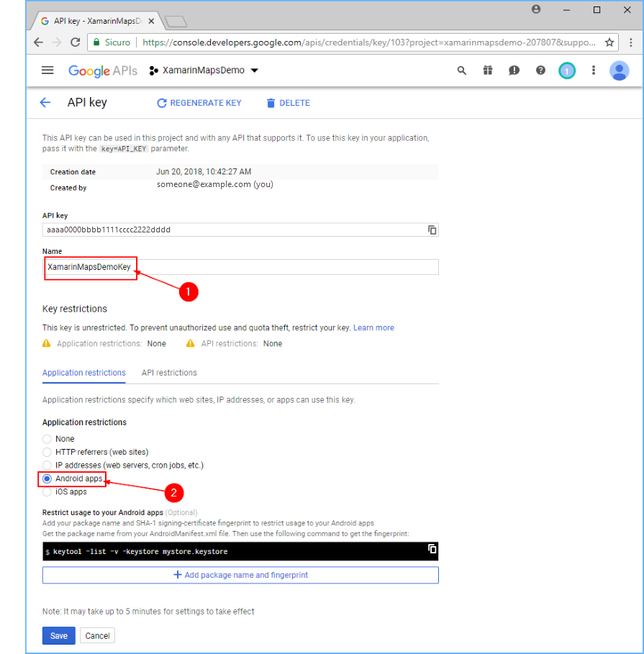Select the Application restrictions tab
This screenshot has height=654, width=644.
83,373
